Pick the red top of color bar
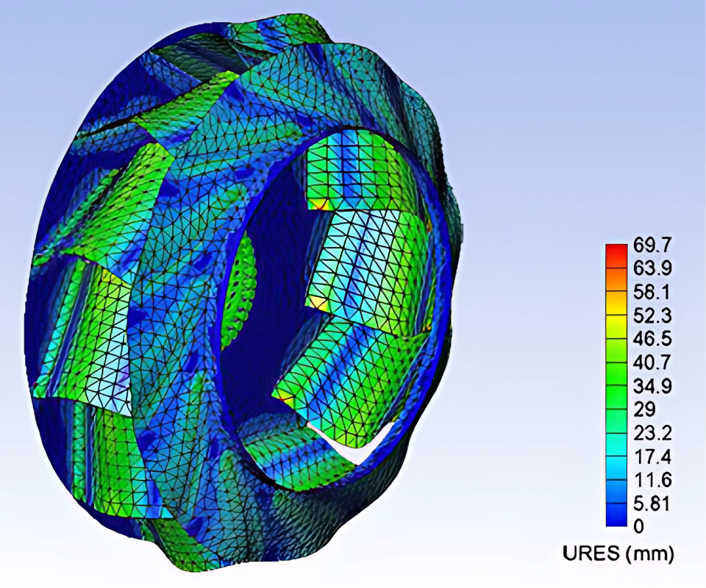 (x=616, y=248)
